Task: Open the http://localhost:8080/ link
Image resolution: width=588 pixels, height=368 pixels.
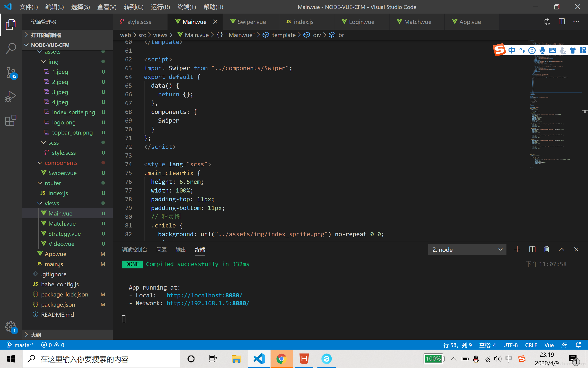Action: pos(204,295)
